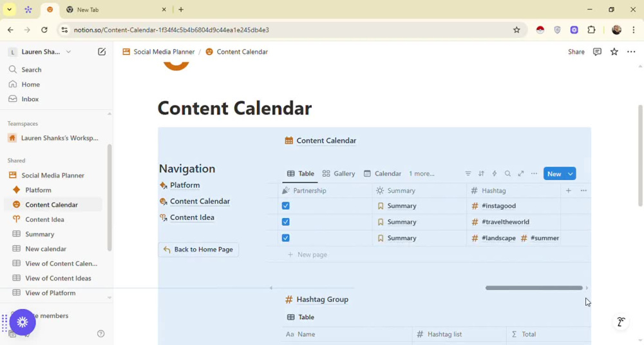Uncheck Partnership checkbox in #traveltheworld row
The height and width of the screenshot is (345, 644).
[286, 222]
